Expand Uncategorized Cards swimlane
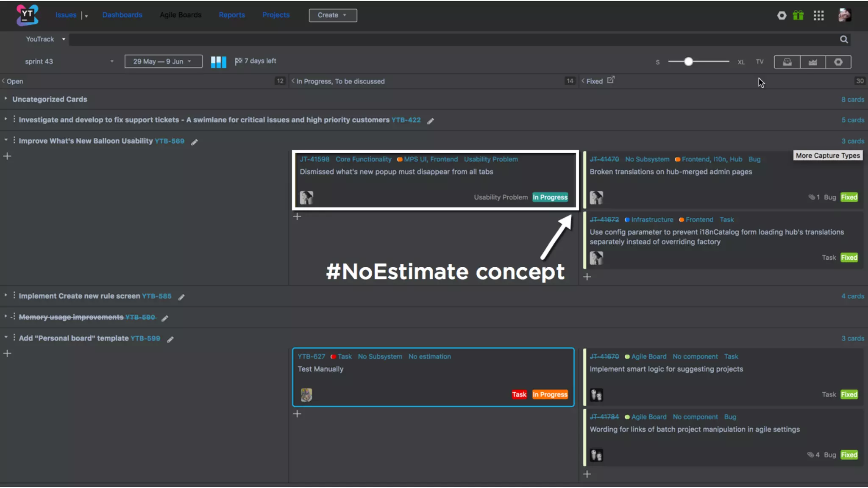The height and width of the screenshot is (488, 868). (6, 99)
